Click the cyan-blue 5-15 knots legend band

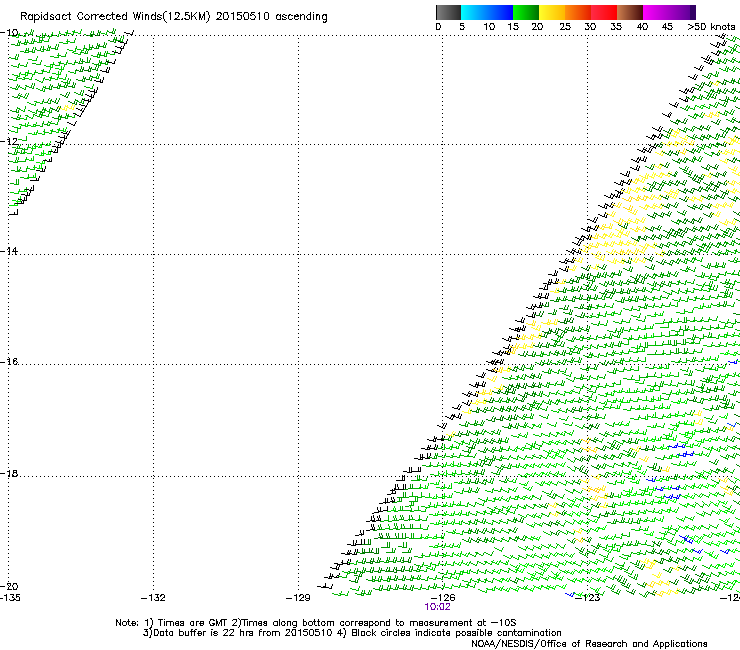[x=487, y=12]
